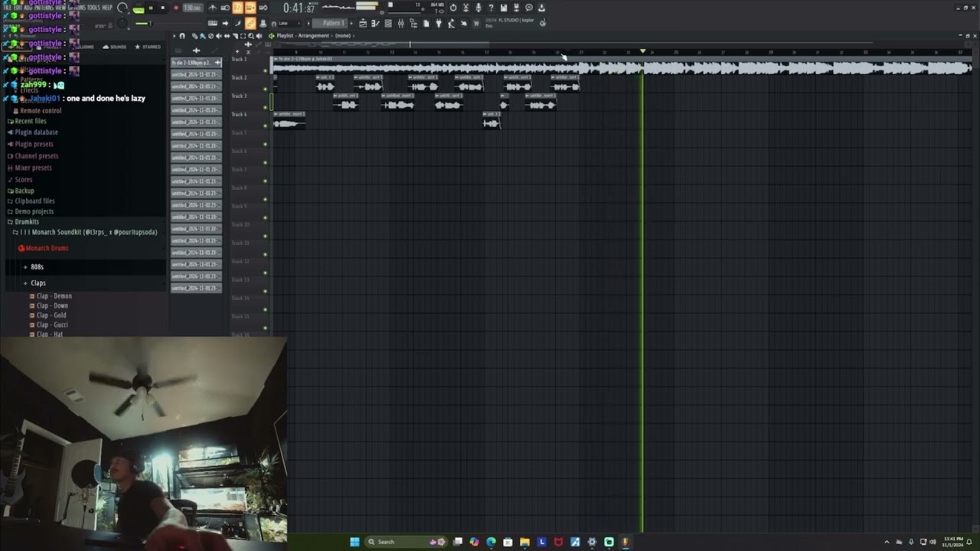
Task: Click the red Record button
Action: [176, 8]
